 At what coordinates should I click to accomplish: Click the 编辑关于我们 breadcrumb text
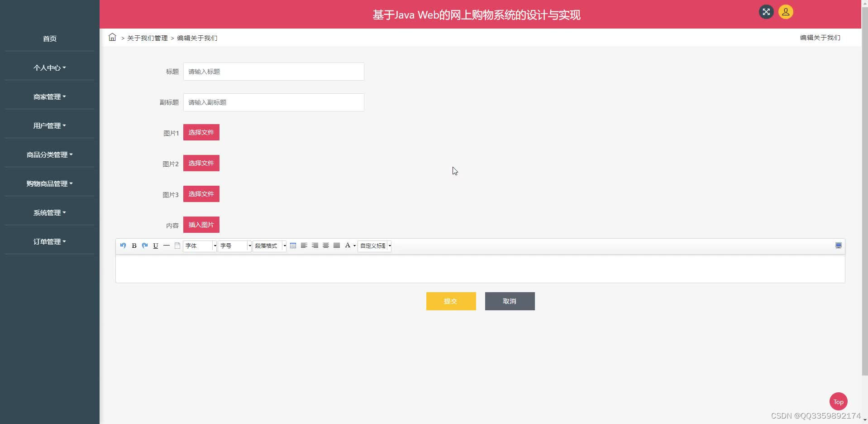pos(197,38)
